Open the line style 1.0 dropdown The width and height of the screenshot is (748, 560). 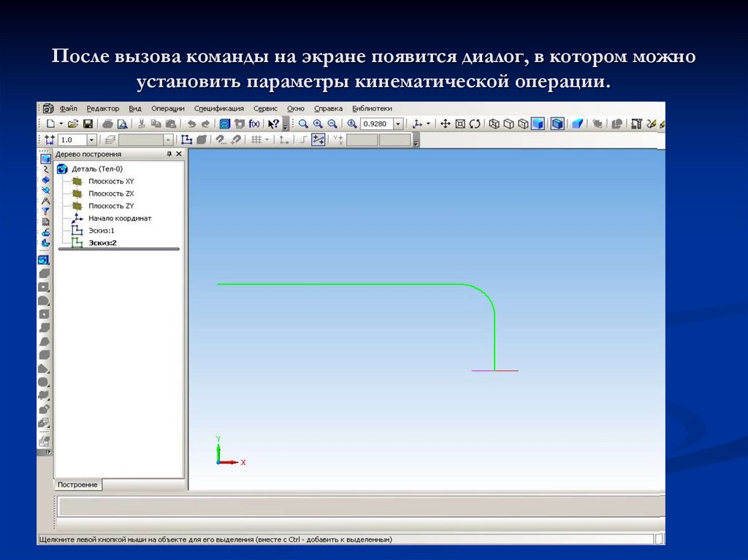(91, 139)
